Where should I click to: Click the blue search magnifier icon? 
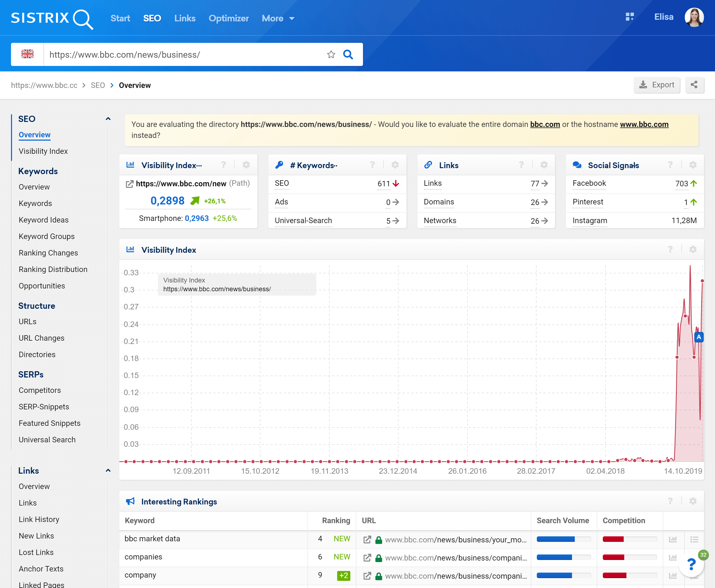click(x=348, y=54)
